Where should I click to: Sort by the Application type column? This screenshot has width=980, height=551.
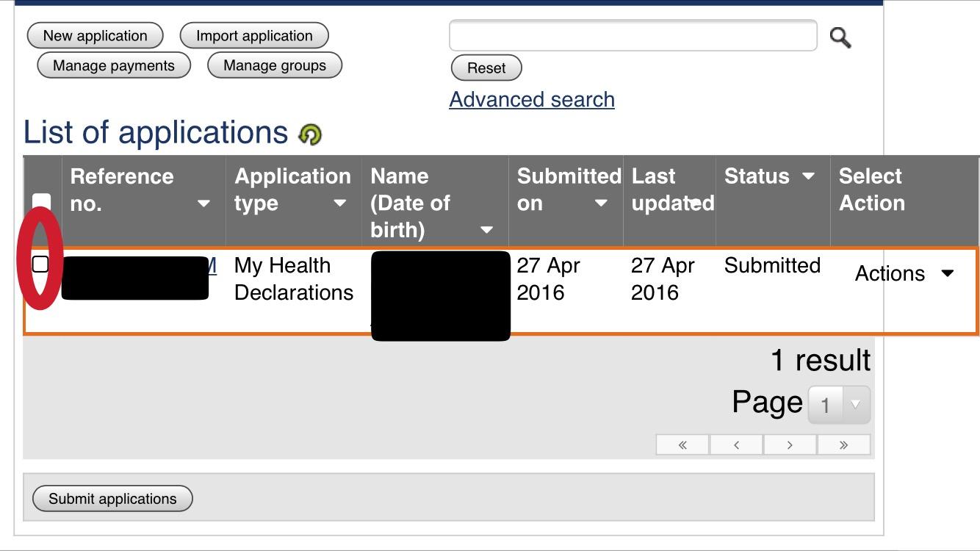click(x=339, y=204)
